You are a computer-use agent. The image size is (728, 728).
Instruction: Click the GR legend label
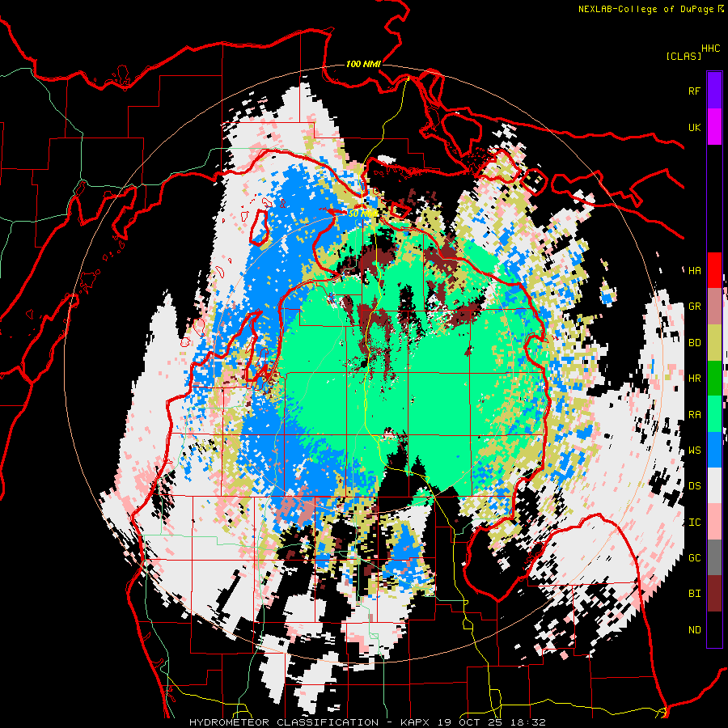(694, 307)
